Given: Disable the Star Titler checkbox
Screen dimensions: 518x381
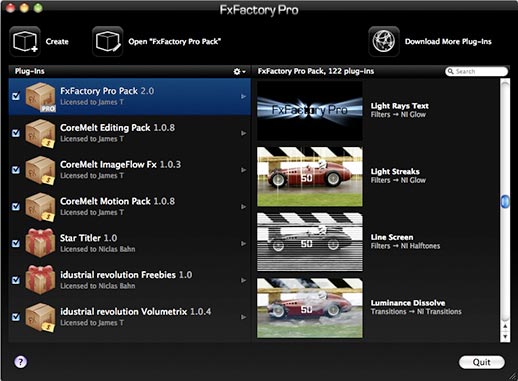Looking at the screenshot, I should 16,244.
